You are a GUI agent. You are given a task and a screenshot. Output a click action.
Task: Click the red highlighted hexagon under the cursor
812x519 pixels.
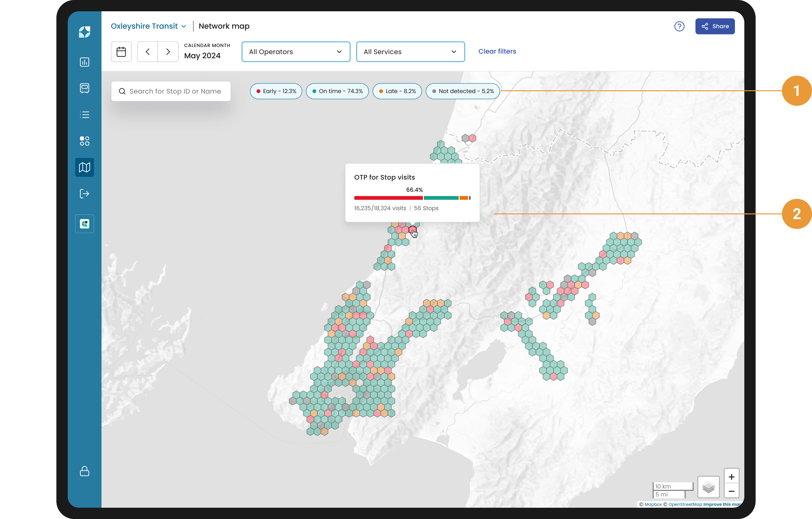pos(412,230)
